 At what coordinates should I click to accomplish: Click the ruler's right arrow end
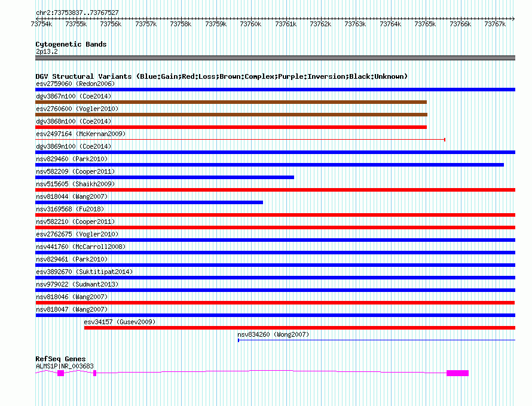[513, 19]
